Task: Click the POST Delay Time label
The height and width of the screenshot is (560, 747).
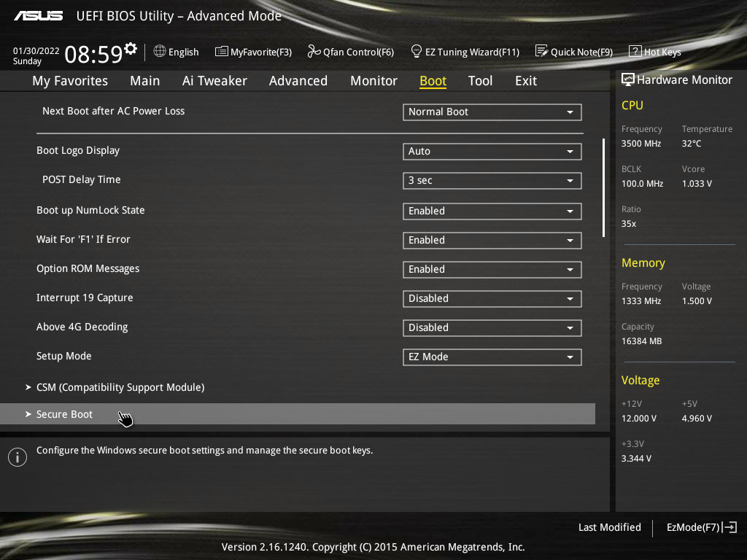Action: pyautogui.click(x=82, y=179)
